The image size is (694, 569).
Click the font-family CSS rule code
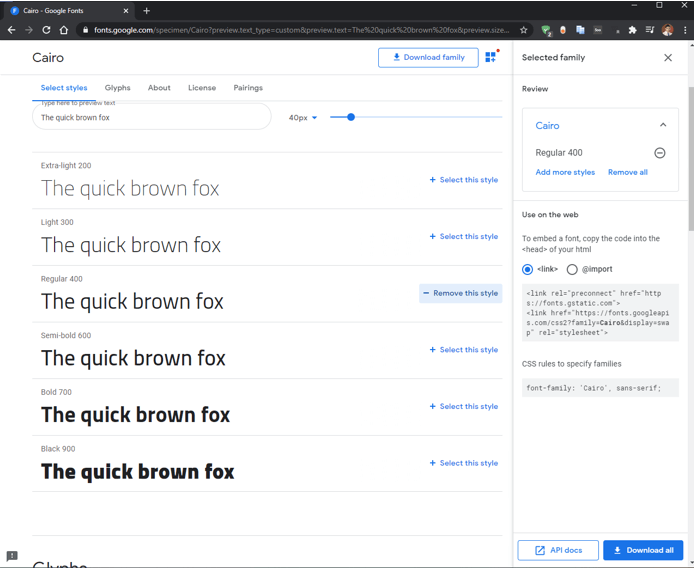[600, 388]
